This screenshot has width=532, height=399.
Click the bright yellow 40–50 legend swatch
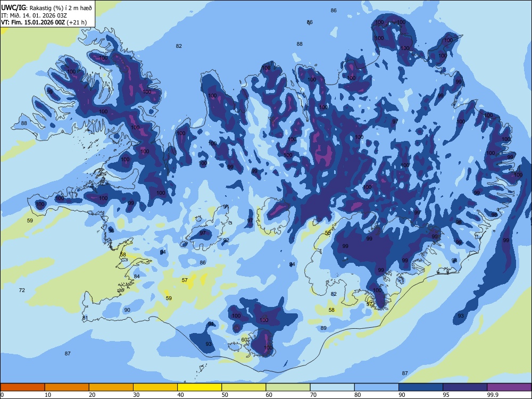click(199, 387)
